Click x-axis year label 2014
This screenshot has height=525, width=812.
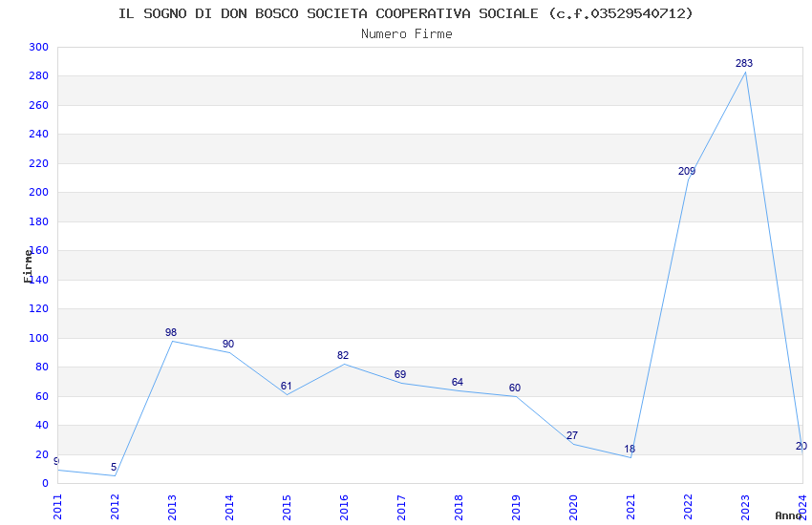pyautogui.click(x=229, y=507)
